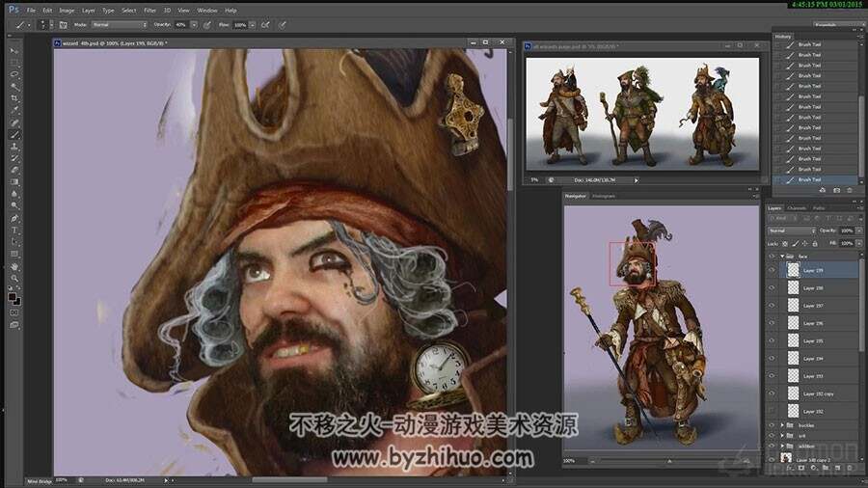Select the Type tool
Viewport: 868px width, 488px height.
14,230
